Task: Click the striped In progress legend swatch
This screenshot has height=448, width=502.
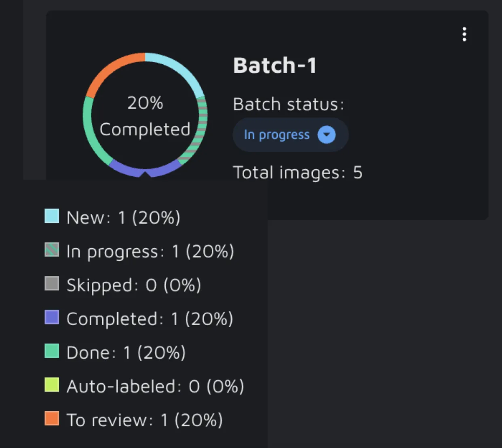Action: coord(52,250)
